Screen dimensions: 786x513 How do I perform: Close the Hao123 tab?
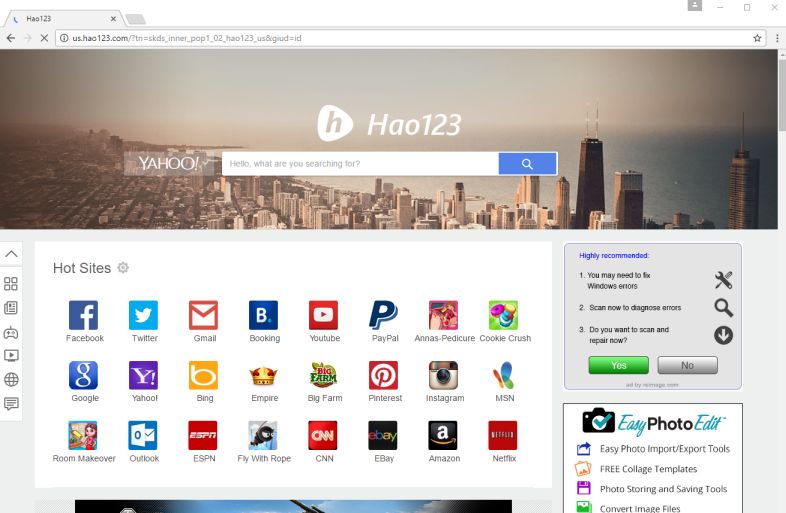tap(113, 19)
